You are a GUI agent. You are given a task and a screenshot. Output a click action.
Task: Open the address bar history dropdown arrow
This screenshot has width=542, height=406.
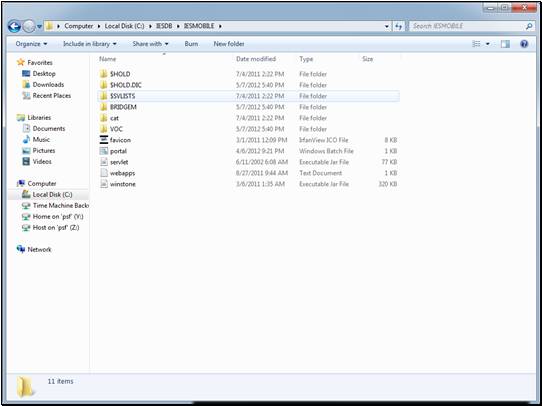(x=387, y=26)
